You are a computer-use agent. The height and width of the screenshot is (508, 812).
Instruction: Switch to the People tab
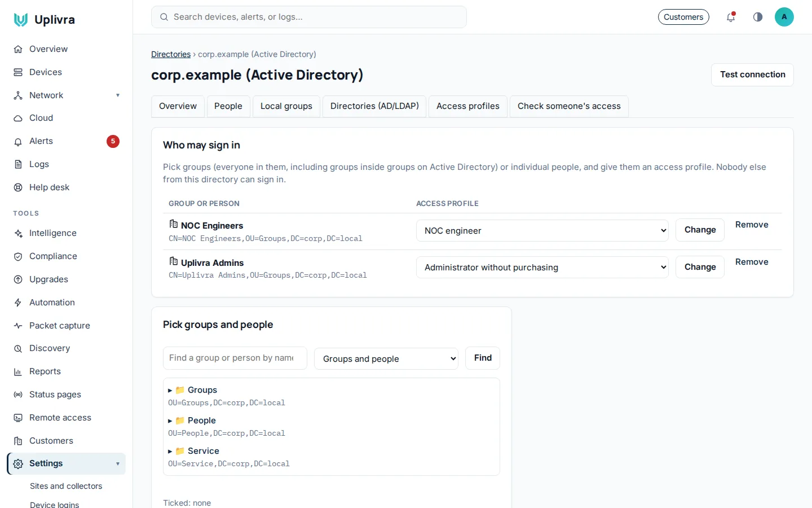tap(228, 106)
